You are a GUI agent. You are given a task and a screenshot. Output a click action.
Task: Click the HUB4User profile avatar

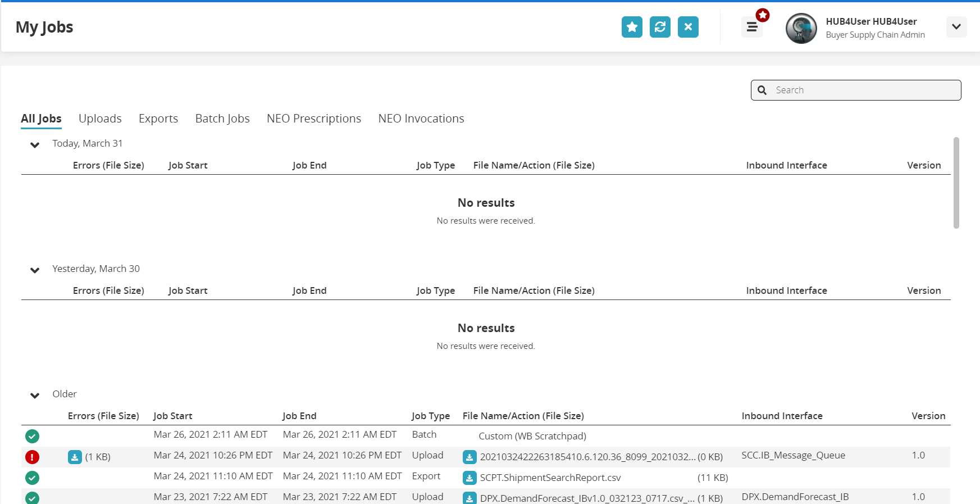[x=801, y=28]
